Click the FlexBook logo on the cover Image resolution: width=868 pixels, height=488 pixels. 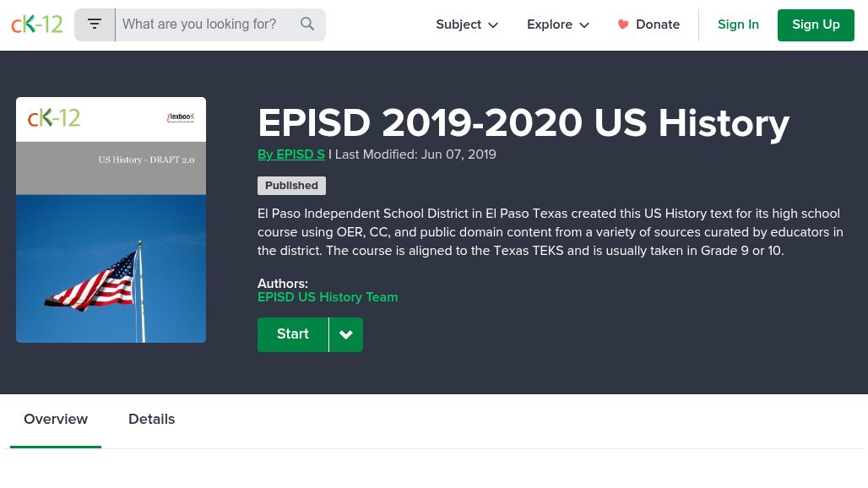pos(181,117)
